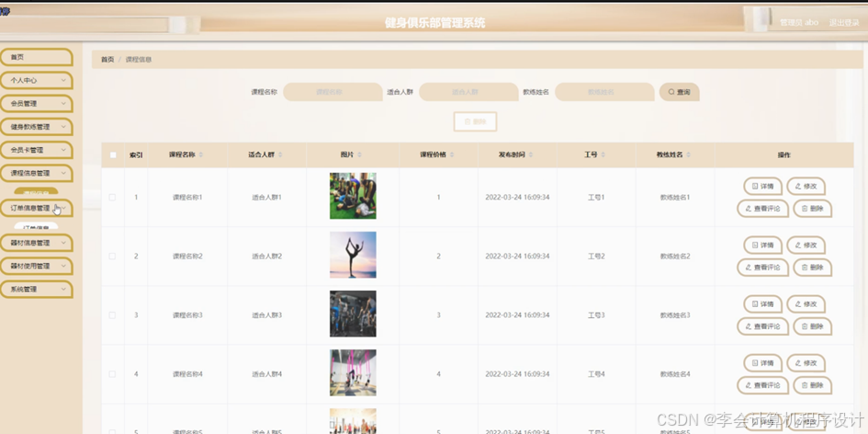Focus the 课程名称 search field

tap(333, 92)
